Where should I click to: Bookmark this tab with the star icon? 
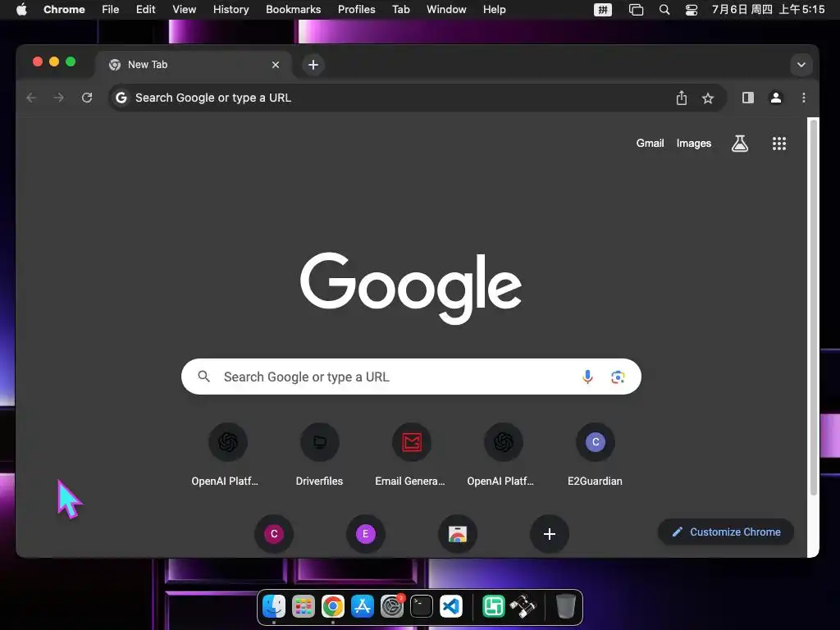tap(708, 98)
